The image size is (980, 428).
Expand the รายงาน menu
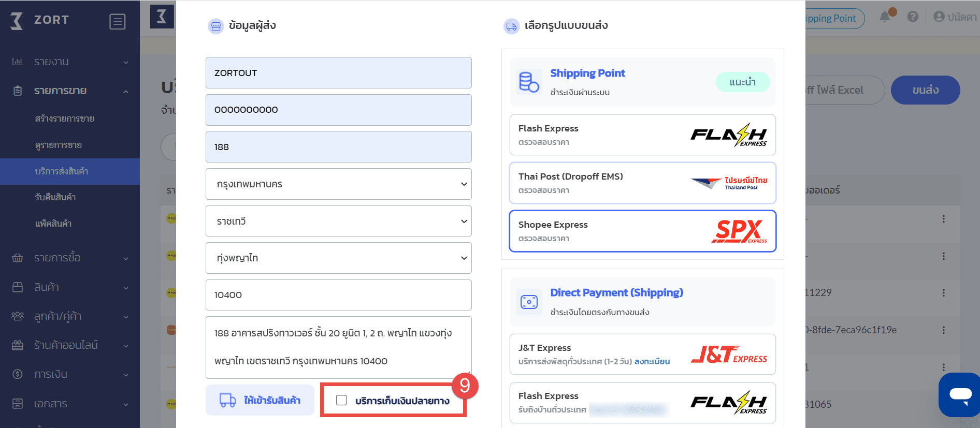pos(70,62)
